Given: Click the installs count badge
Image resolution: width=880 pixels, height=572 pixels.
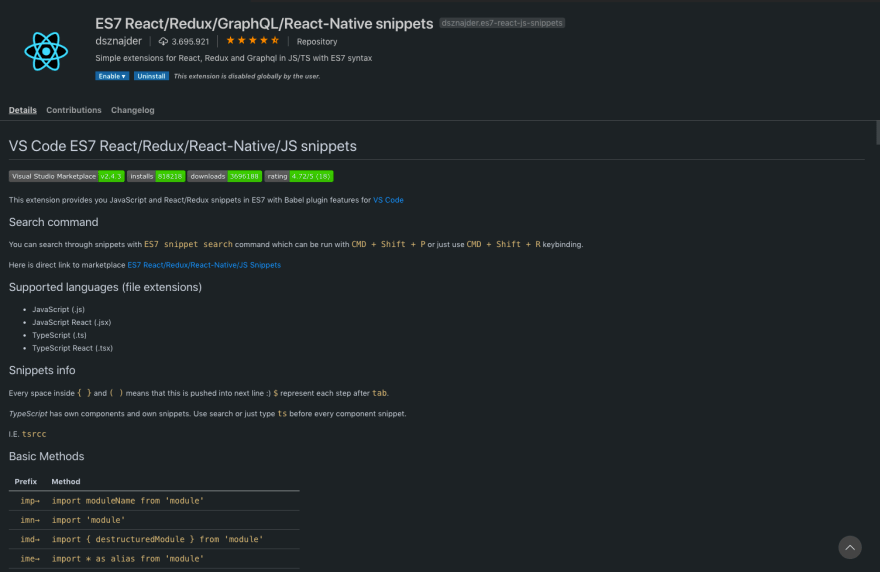Looking at the screenshot, I should point(156,176).
